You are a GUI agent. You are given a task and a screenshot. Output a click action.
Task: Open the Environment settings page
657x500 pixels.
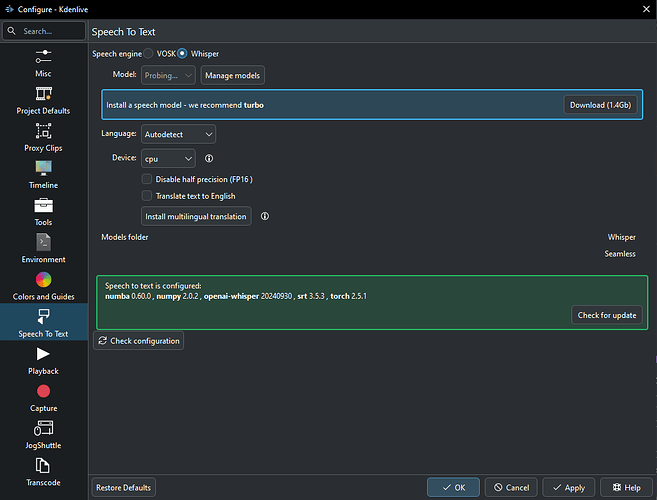[x=44, y=249]
